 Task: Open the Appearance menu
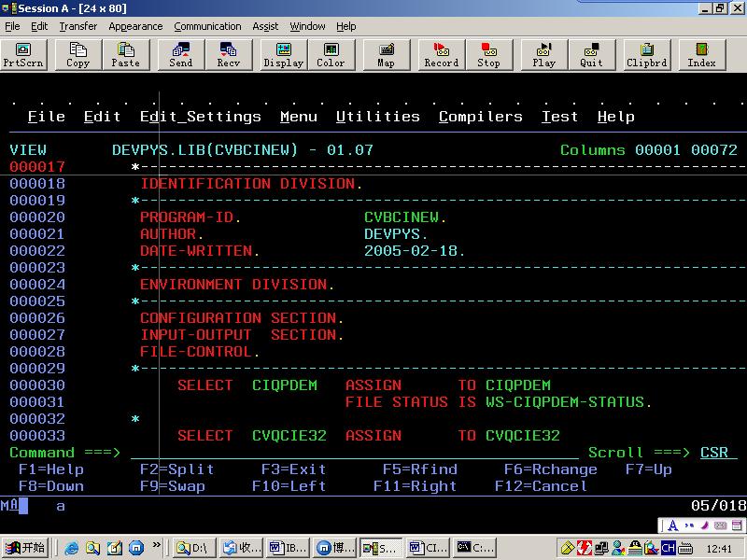pyautogui.click(x=135, y=26)
